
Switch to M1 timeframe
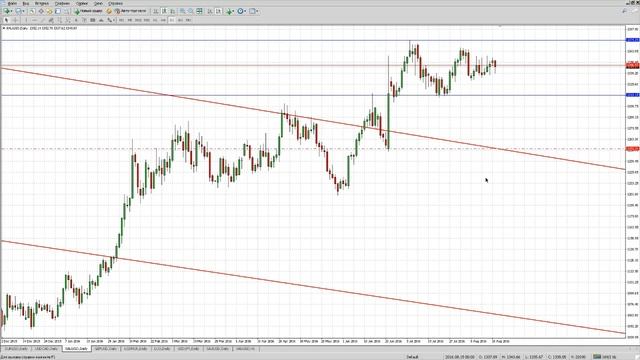tap(121, 20)
